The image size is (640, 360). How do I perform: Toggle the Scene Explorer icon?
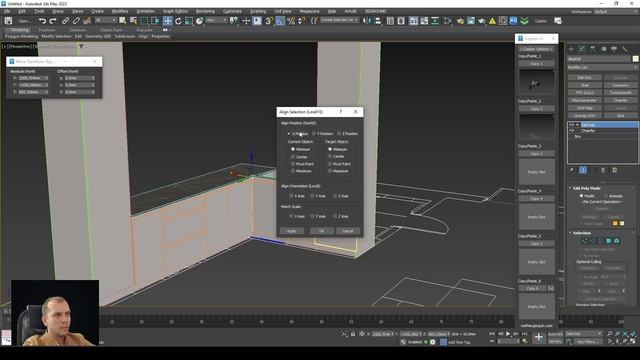tap(390, 20)
